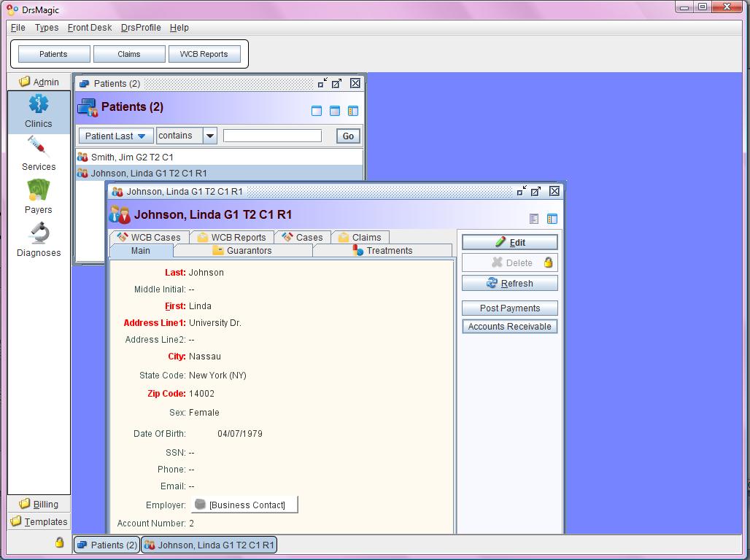The height and width of the screenshot is (560, 750).
Task: Click the large patient icon beside Johnson, Linda heading
Action: [119, 214]
